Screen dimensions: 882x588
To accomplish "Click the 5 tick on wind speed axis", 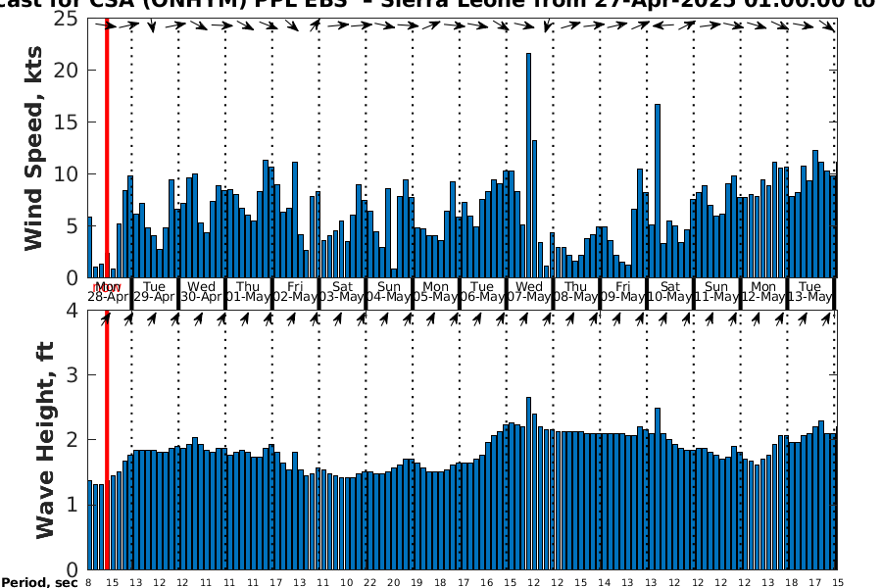I will point(72,226).
